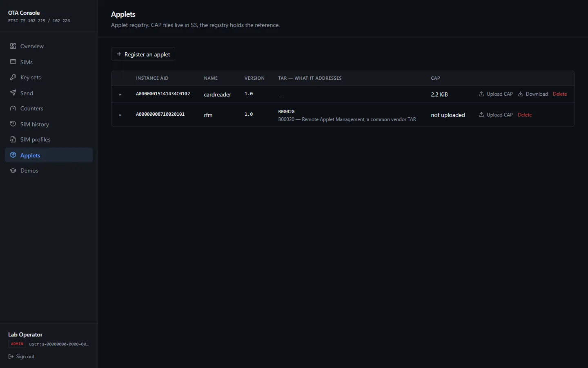
Task: Delete the rfm applet
Action: [x=525, y=115]
